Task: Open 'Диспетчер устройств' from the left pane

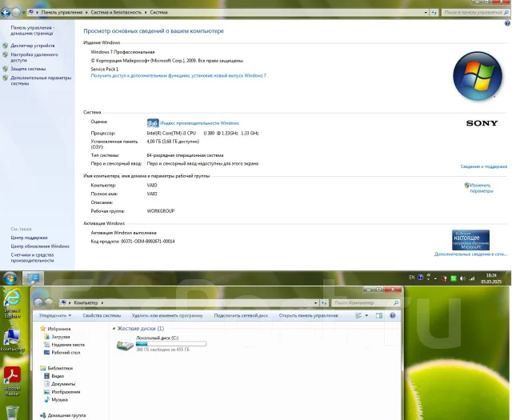Action: [32, 46]
